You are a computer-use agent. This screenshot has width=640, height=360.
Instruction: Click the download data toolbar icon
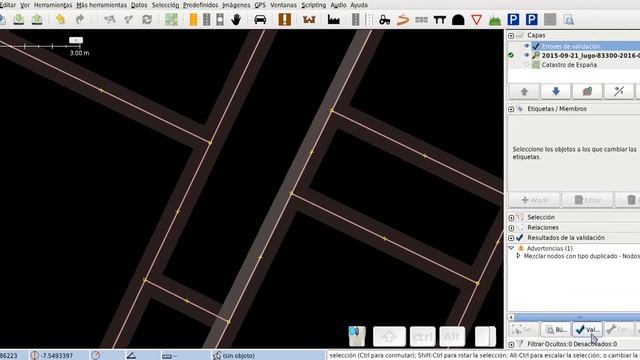19,20
